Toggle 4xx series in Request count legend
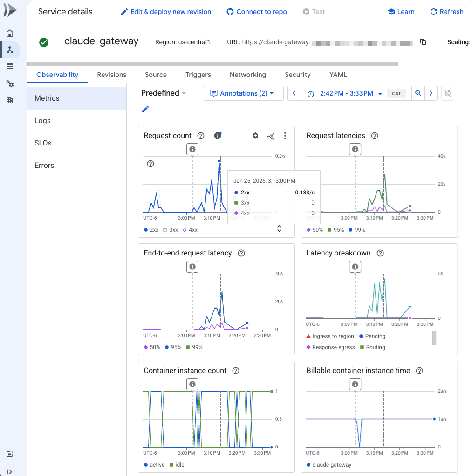The width and height of the screenshot is (472, 476). (x=190, y=230)
